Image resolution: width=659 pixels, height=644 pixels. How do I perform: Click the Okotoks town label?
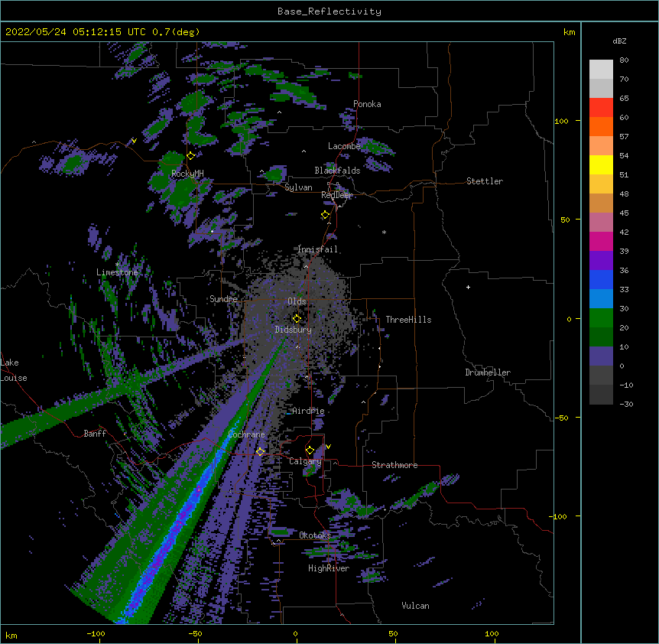[x=315, y=535]
